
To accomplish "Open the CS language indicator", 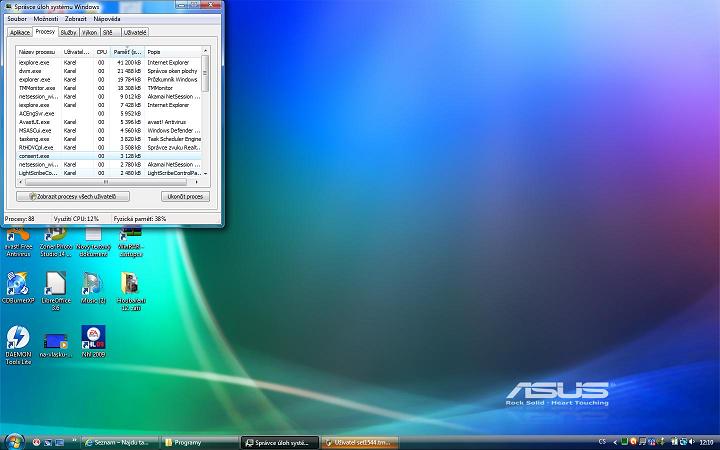I will pos(602,442).
